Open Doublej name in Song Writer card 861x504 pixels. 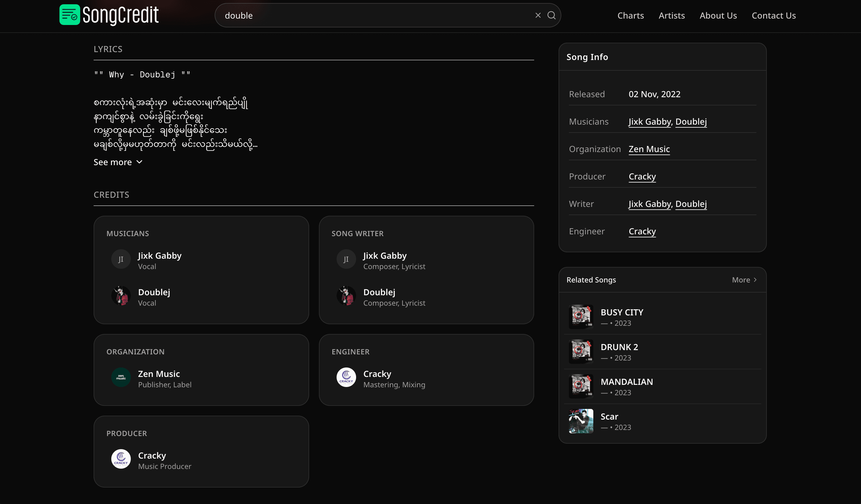(x=379, y=292)
